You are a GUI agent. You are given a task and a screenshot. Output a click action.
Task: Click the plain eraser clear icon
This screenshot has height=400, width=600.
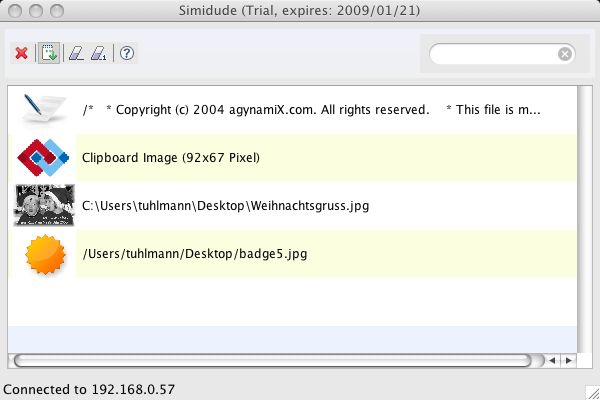pos(75,54)
